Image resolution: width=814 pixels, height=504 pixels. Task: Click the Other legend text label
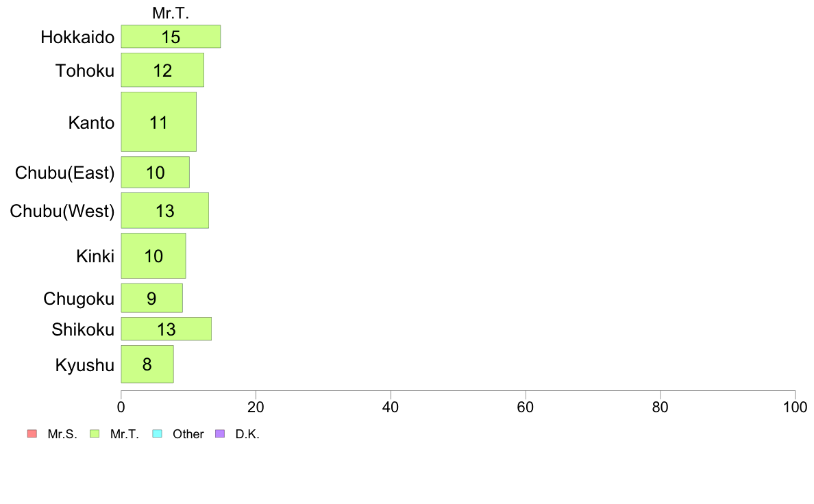click(x=188, y=434)
